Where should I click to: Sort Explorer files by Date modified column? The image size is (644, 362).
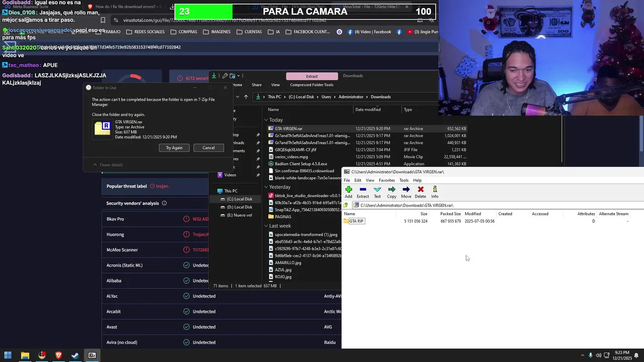coord(368,110)
